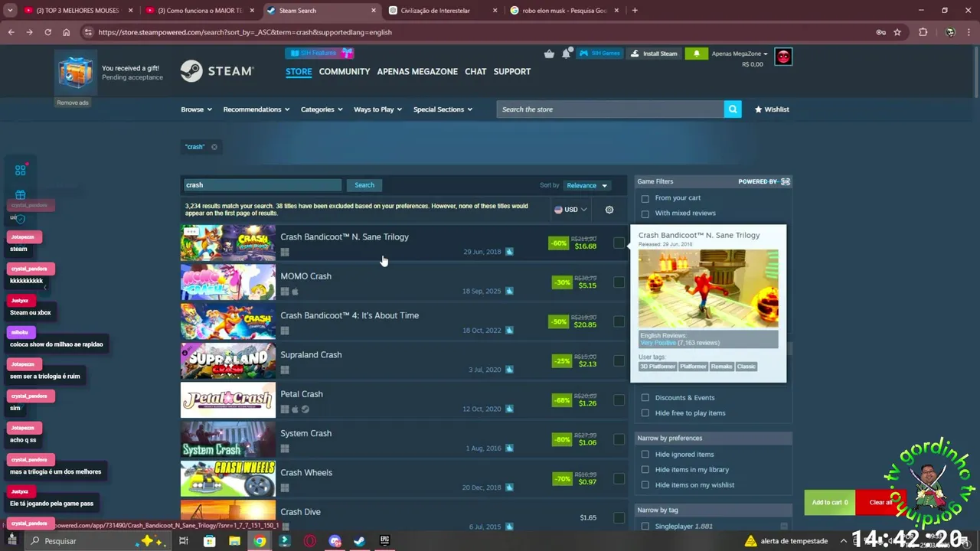
Task: Open the SUPPORT menu item
Action: pyautogui.click(x=512, y=71)
